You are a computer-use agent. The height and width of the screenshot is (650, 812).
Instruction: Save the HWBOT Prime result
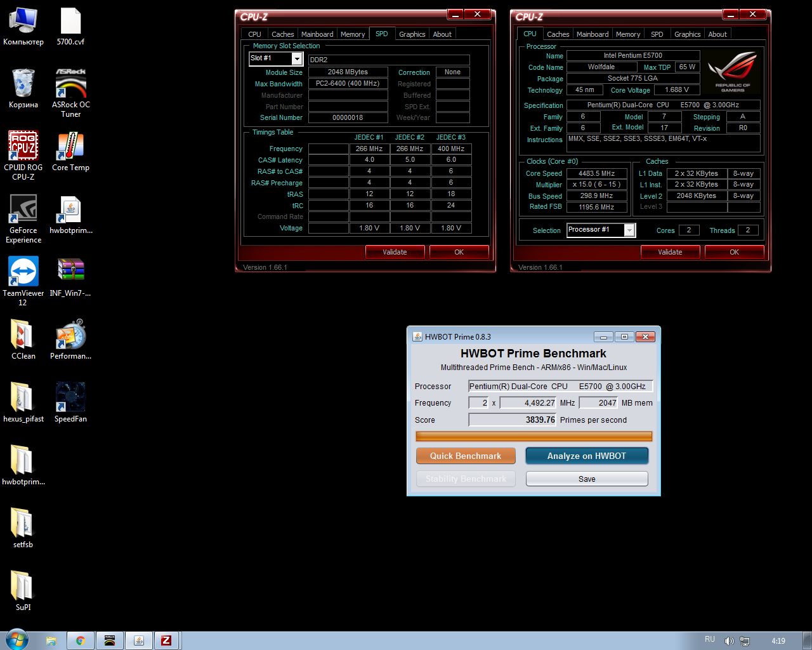click(x=587, y=479)
